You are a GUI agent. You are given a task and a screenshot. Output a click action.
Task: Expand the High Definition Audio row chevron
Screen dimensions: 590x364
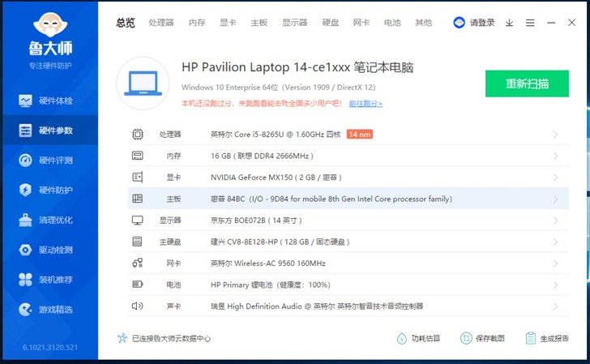(x=555, y=306)
